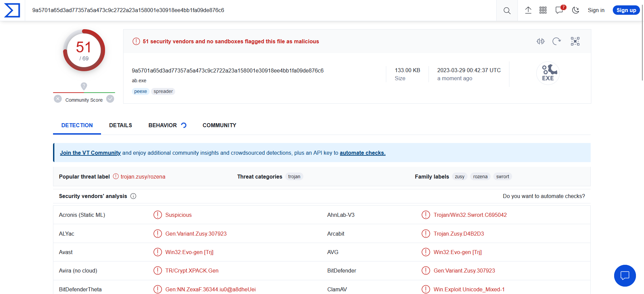Click the peexe tag
The width and height of the screenshot is (644, 294).
[141, 91]
